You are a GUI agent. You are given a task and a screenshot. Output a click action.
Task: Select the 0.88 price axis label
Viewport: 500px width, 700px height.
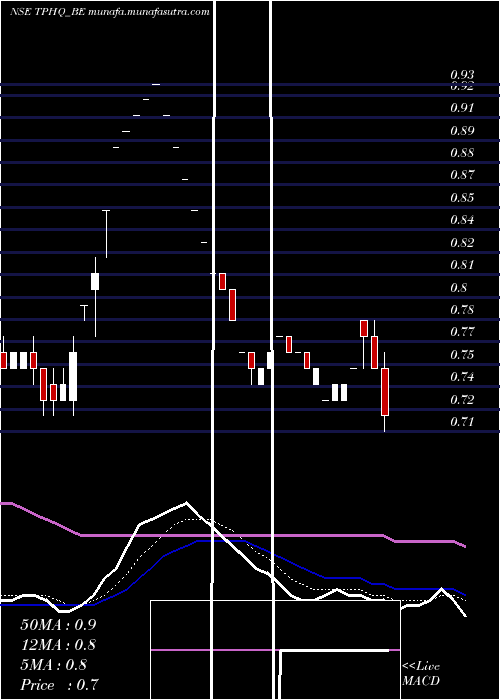(462, 153)
